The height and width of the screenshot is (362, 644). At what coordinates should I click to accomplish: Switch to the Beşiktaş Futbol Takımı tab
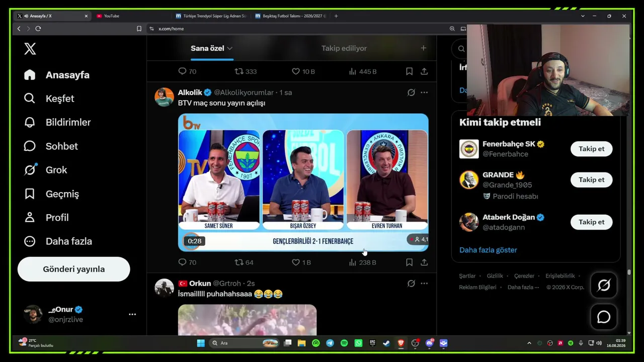coord(290,16)
